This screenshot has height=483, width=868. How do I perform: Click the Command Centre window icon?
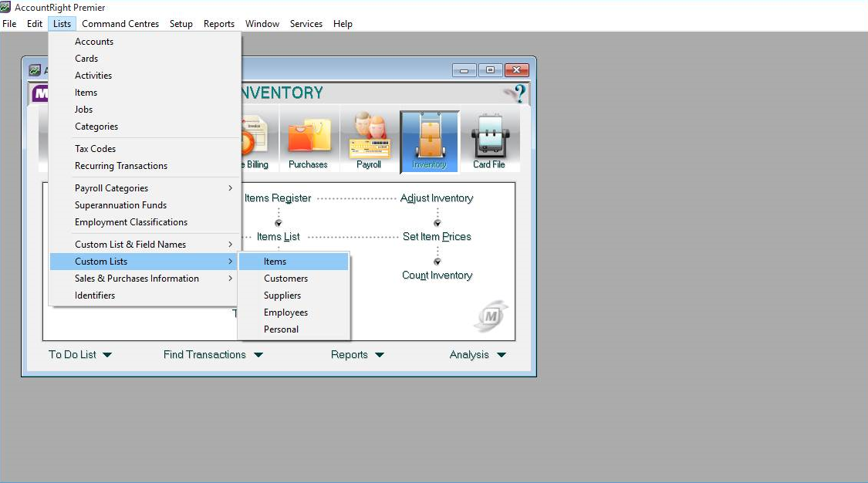pos(35,70)
